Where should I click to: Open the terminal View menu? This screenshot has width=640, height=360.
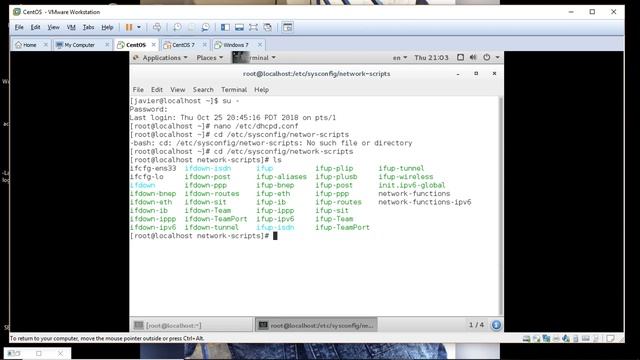(x=178, y=90)
